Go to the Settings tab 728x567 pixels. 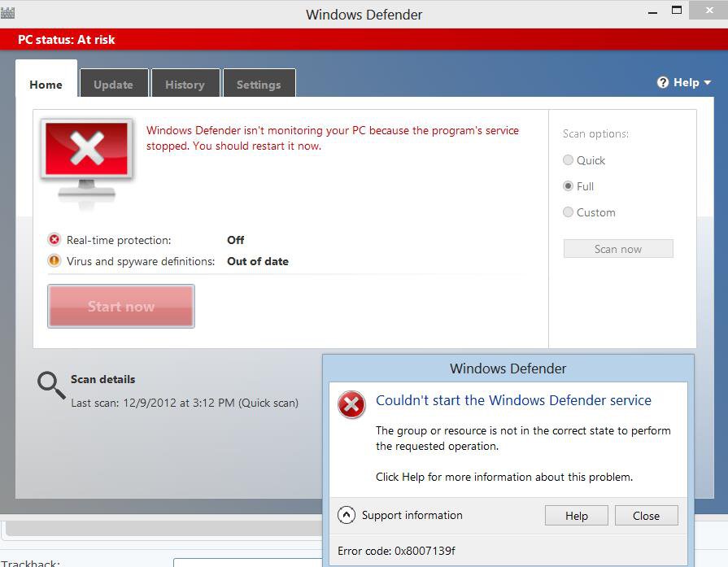click(x=259, y=85)
